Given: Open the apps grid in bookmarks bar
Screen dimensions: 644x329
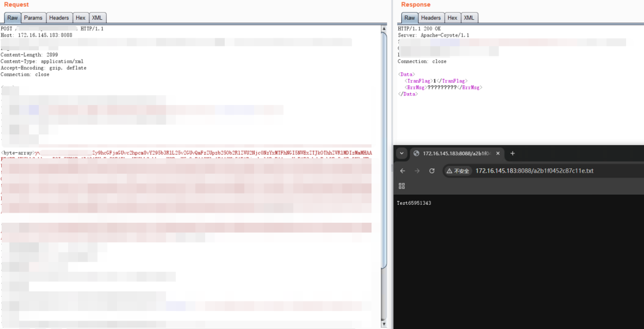Looking at the screenshot, I should point(401,186).
